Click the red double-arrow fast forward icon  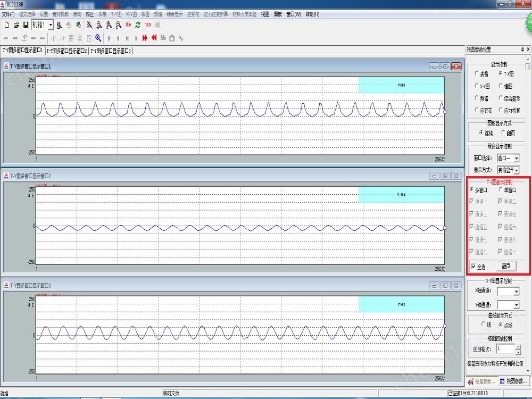145,38
